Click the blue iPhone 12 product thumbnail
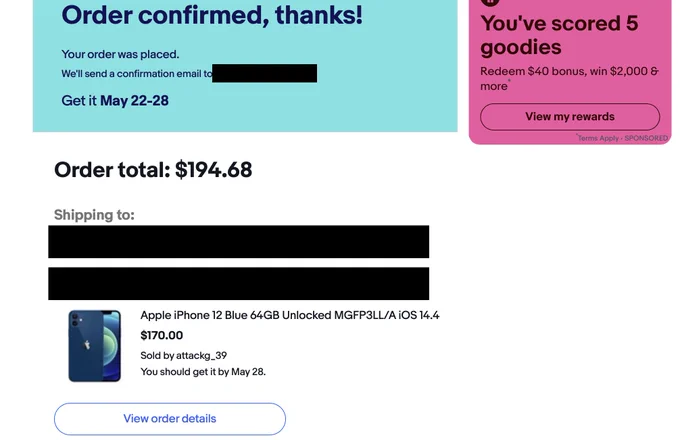 click(x=95, y=346)
